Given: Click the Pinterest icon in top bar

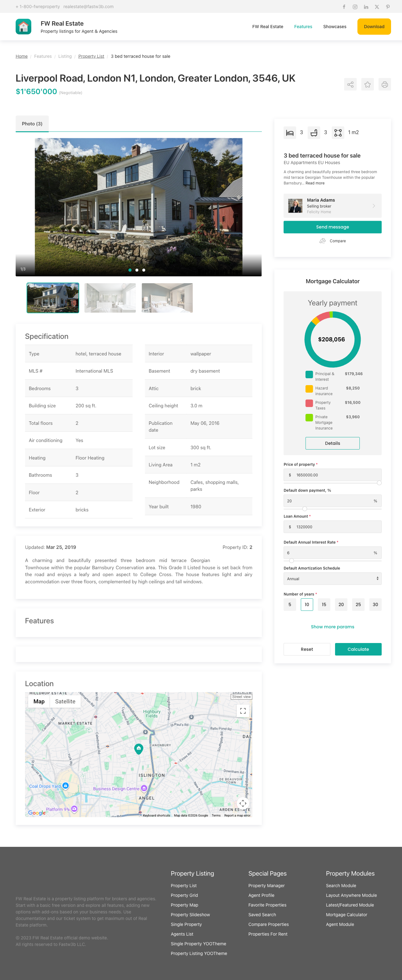Looking at the screenshot, I should coord(388,7).
